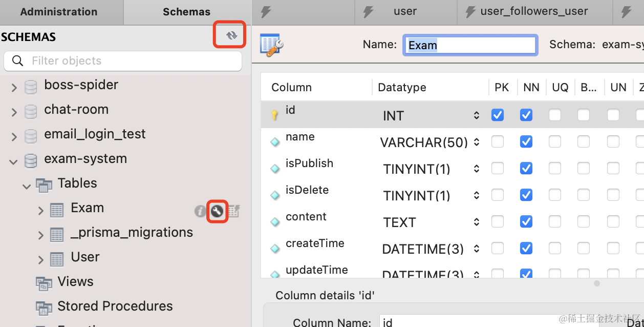Enable UQ checkbox for id column
The image size is (644, 327).
(554, 115)
